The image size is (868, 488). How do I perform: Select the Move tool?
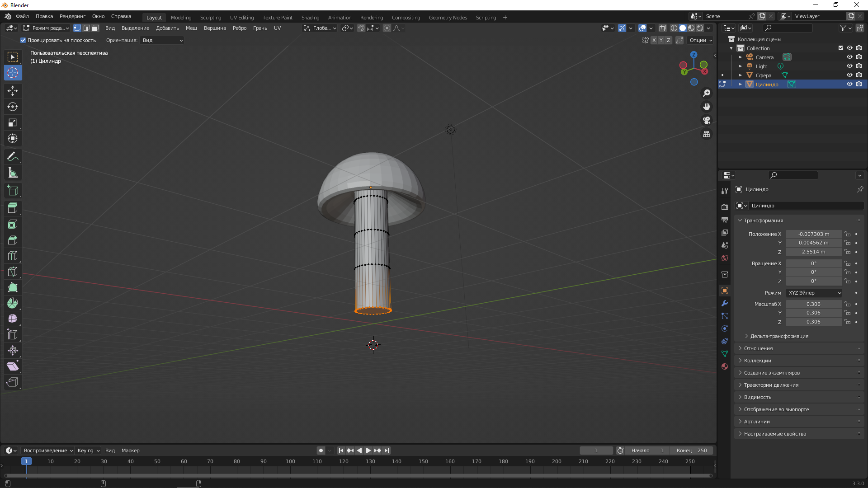click(13, 91)
